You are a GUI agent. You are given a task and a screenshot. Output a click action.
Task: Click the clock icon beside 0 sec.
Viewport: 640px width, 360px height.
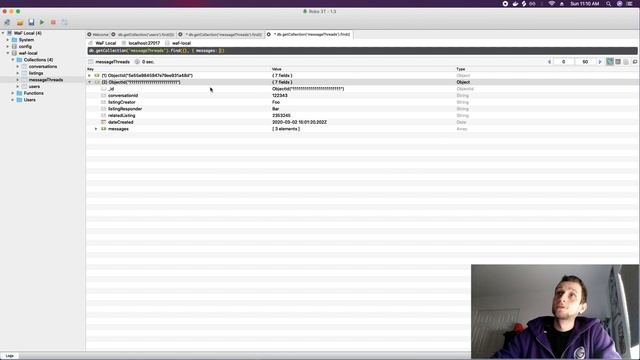pyautogui.click(x=137, y=62)
